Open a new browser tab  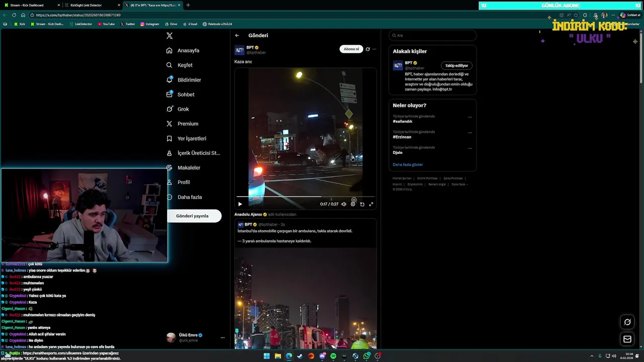click(188, 5)
